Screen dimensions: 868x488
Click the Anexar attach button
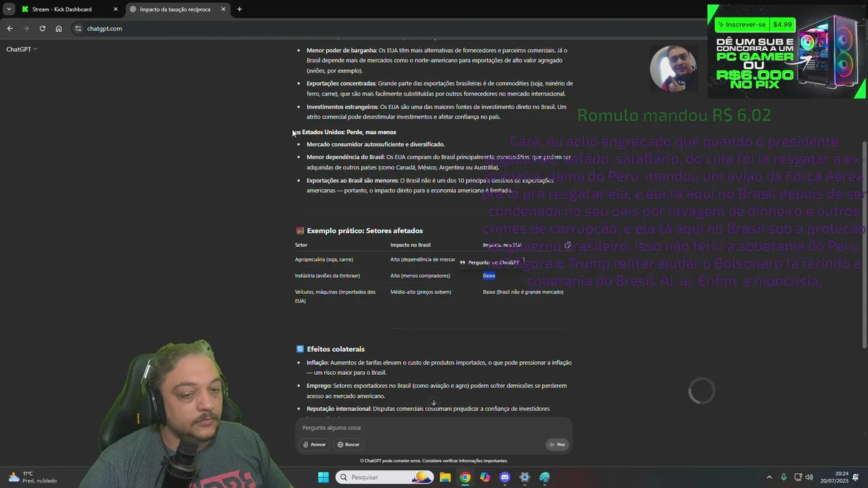click(314, 445)
